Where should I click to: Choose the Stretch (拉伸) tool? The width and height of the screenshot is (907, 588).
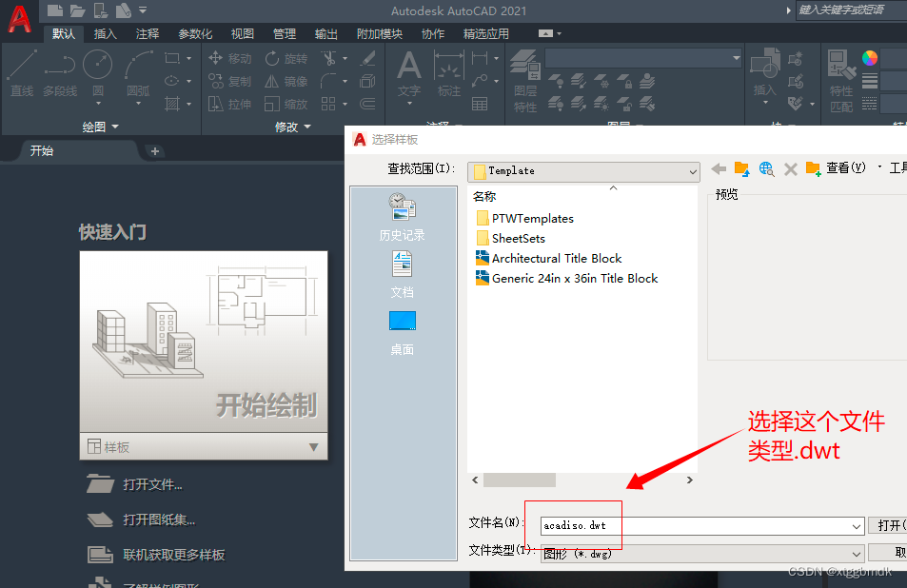click(230, 104)
